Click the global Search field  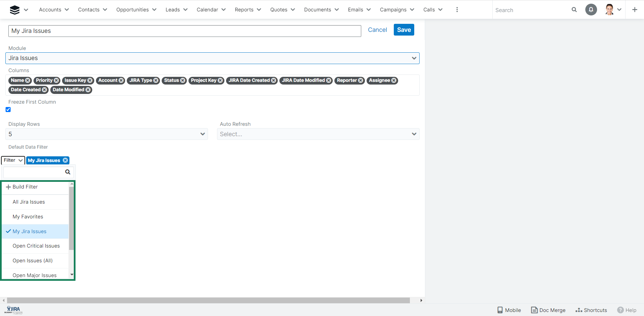pos(532,10)
